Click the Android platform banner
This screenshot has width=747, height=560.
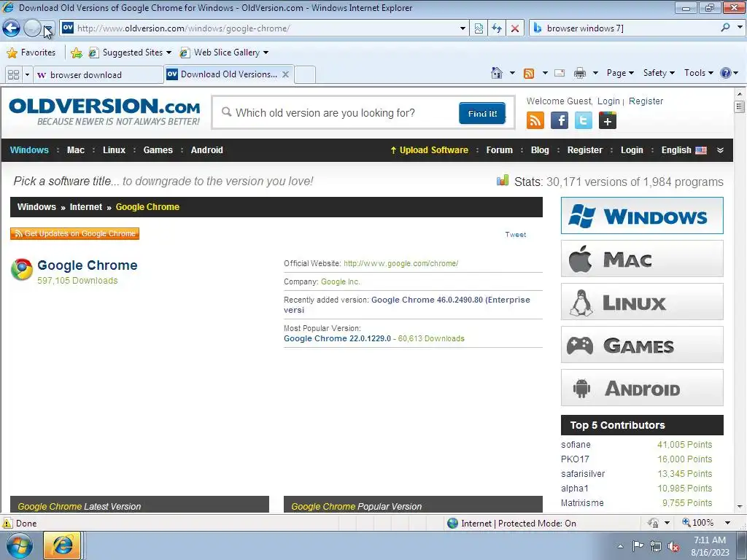point(642,388)
